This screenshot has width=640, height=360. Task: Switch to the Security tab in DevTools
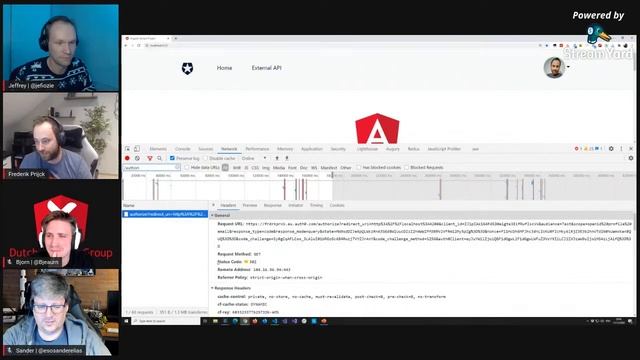(x=338, y=149)
